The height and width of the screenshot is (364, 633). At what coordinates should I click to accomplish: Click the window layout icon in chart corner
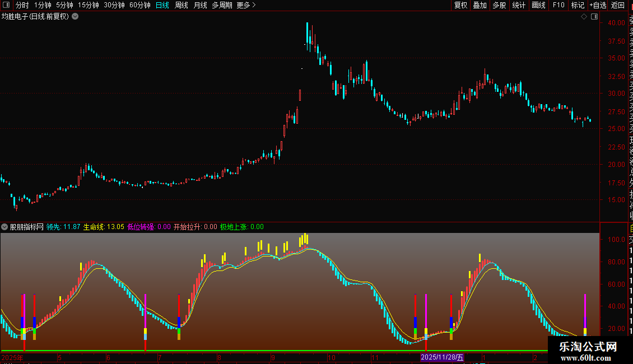[x=594, y=17]
